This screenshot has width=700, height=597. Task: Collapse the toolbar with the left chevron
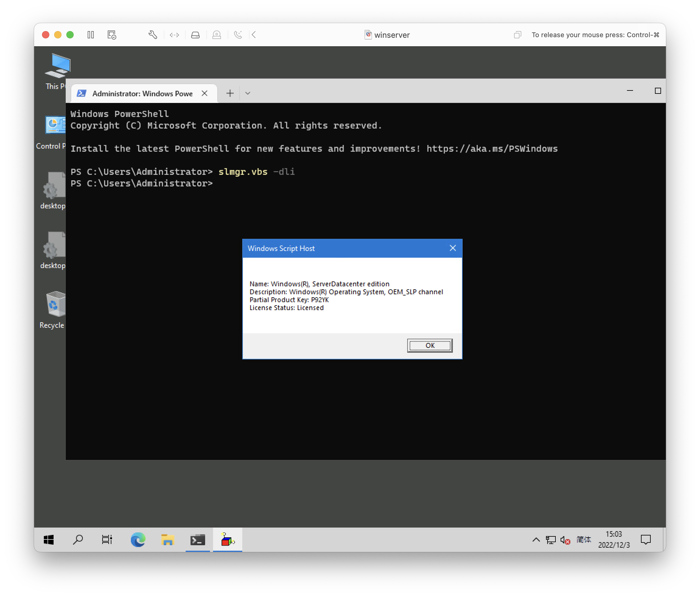point(254,34)
